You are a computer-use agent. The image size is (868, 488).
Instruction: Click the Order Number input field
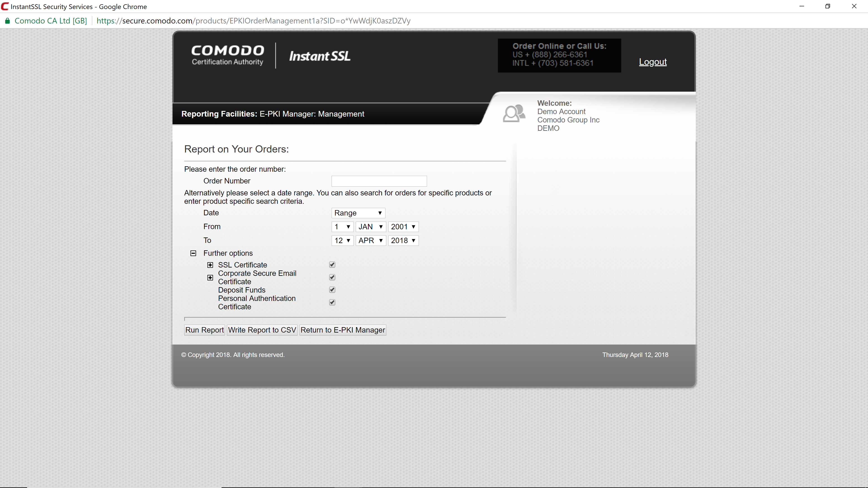[x=379, y=181]
